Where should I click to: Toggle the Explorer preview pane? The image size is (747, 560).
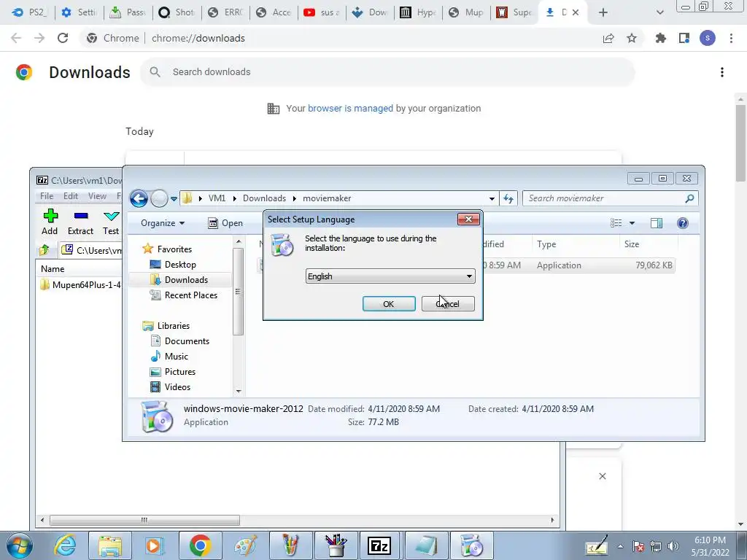point(657,223)
